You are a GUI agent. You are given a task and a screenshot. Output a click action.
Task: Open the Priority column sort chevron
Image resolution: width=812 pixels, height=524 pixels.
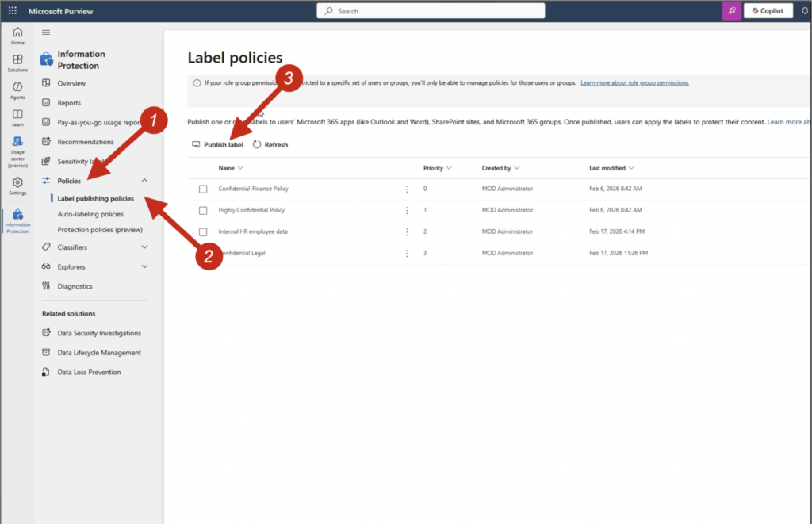click(449, 168)
